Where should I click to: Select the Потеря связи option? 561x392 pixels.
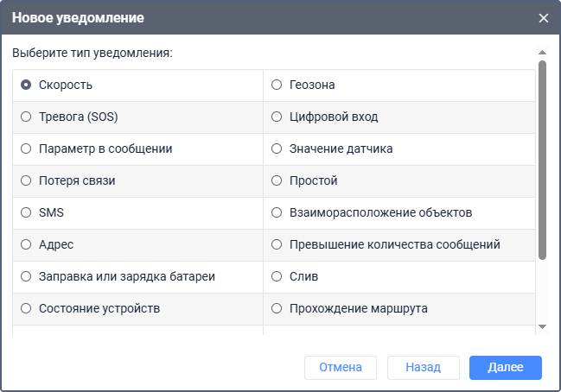point(26,180)
